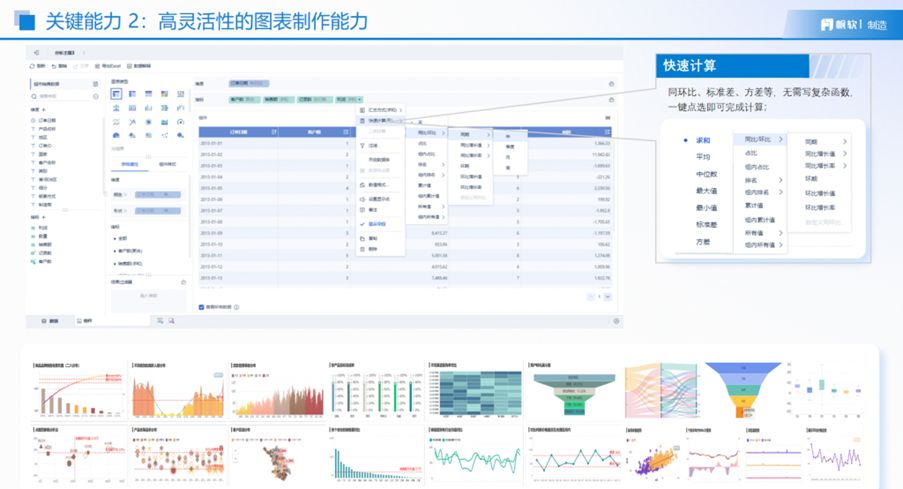The width and height of the screenshot is (903, 489).
Task: Go to the previous table page
Action: pyautogui.click(x=590, y=297)
